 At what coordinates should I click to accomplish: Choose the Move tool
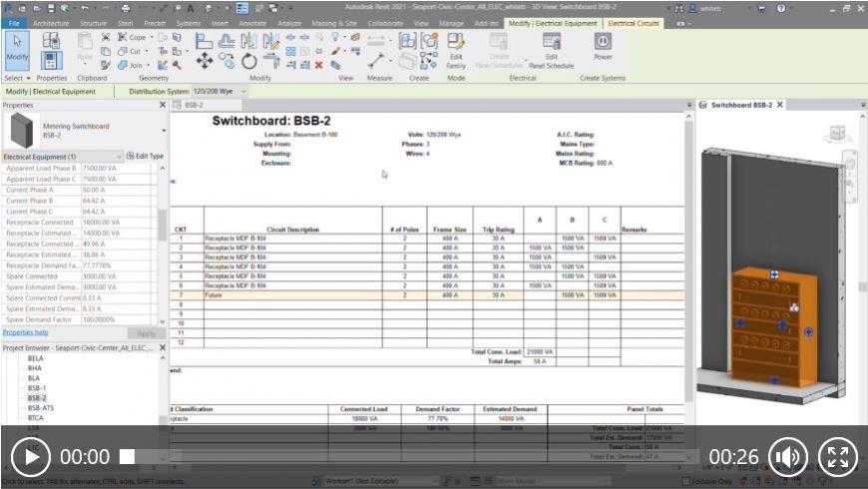pyautogui.click(x=205, y=61)
